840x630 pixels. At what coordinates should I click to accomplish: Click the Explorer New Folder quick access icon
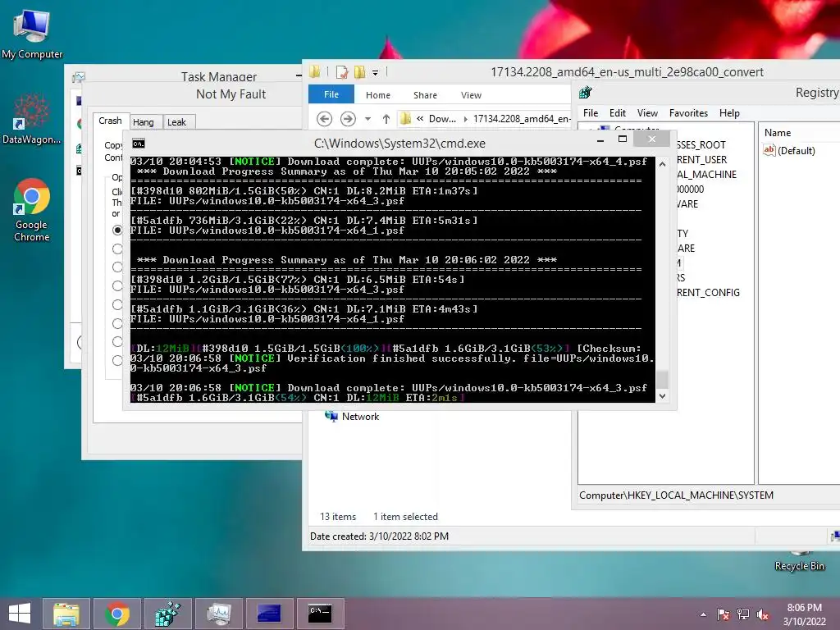tap(359, 72)
